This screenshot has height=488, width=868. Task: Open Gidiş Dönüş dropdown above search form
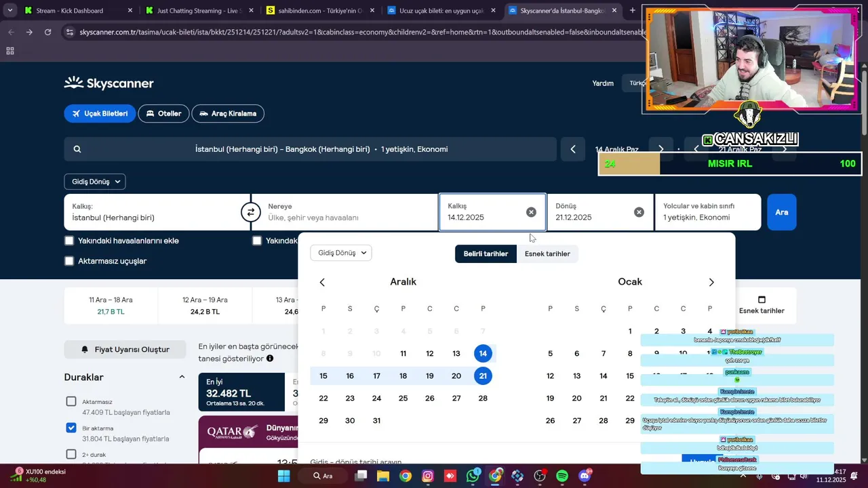[95, 182]
